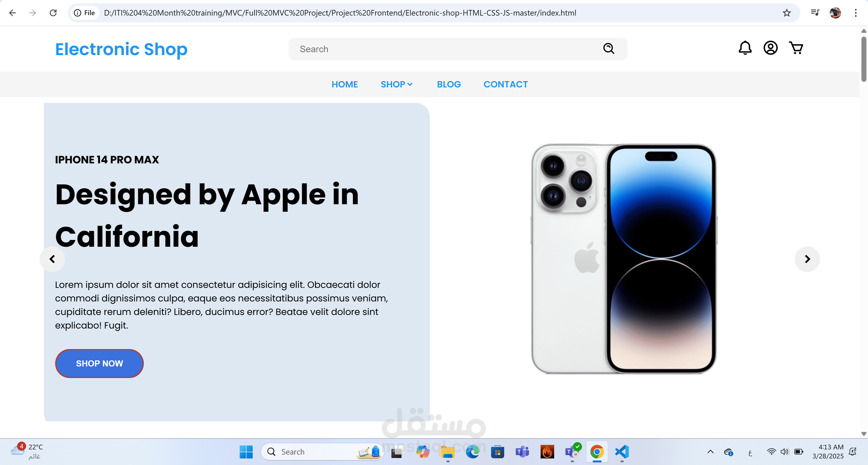Click the page vertical scrollbar thumb
The image size is (868, 465).
point(864,59)
